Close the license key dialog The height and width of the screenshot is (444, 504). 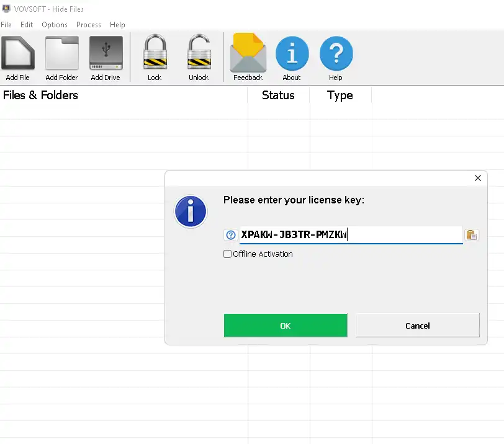477,178
